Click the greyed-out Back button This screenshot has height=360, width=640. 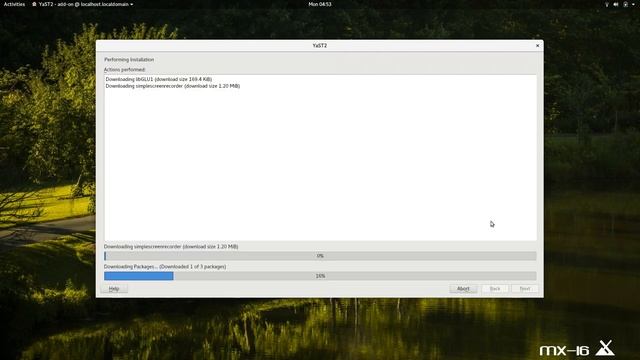(x=495, y=289)
